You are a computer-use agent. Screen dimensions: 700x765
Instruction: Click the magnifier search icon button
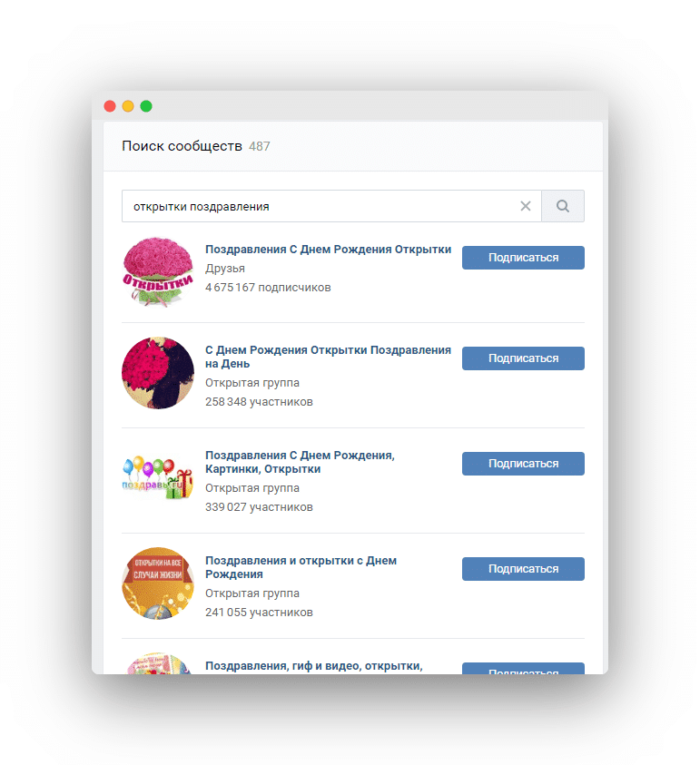point(562,206)
